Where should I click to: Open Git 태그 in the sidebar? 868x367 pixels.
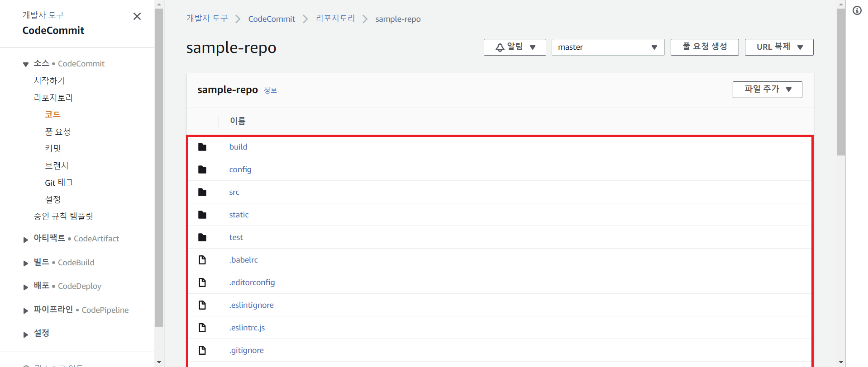pyautogui.click(x=59, y=183)
